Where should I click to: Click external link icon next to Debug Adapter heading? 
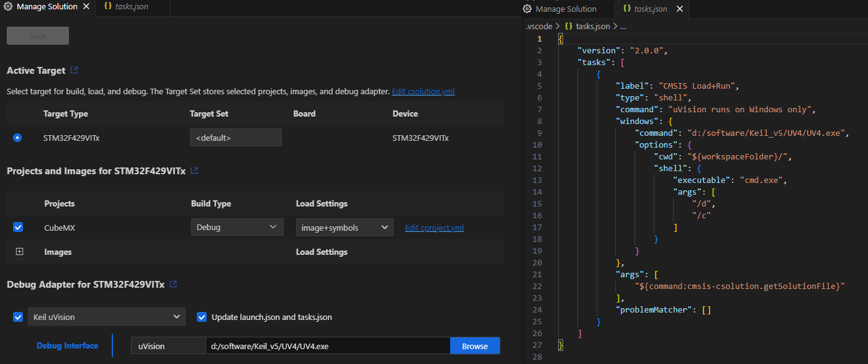(x=173, y=285)
